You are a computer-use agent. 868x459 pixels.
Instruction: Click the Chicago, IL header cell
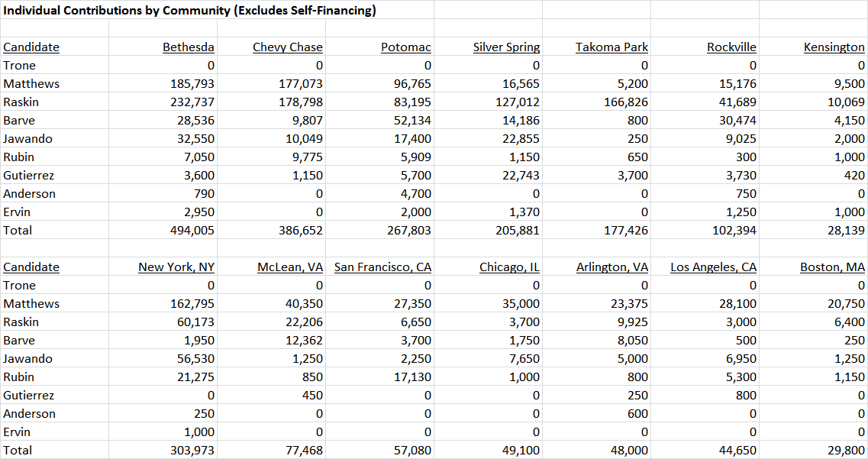click(x=509, y=267)
